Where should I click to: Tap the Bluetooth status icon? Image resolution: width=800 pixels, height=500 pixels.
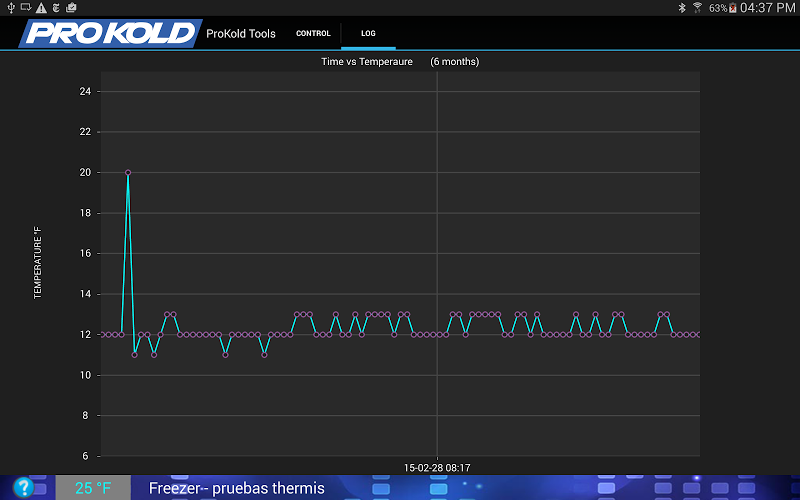[682, 8]
